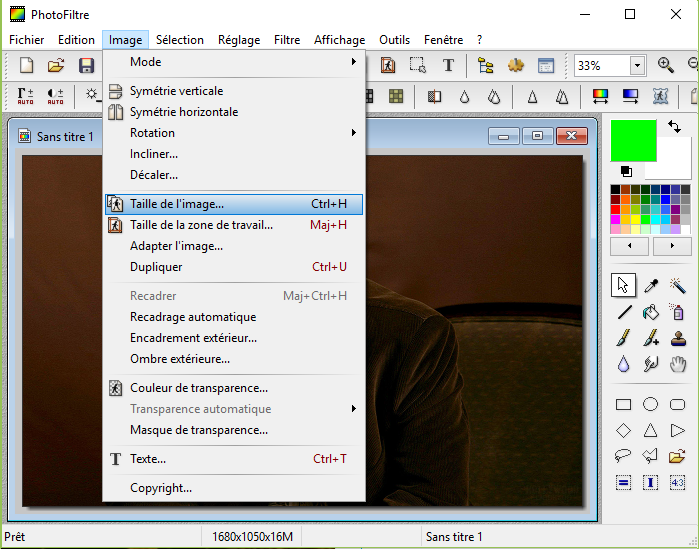Choose Couleur de transparence entry

[234, 388]
